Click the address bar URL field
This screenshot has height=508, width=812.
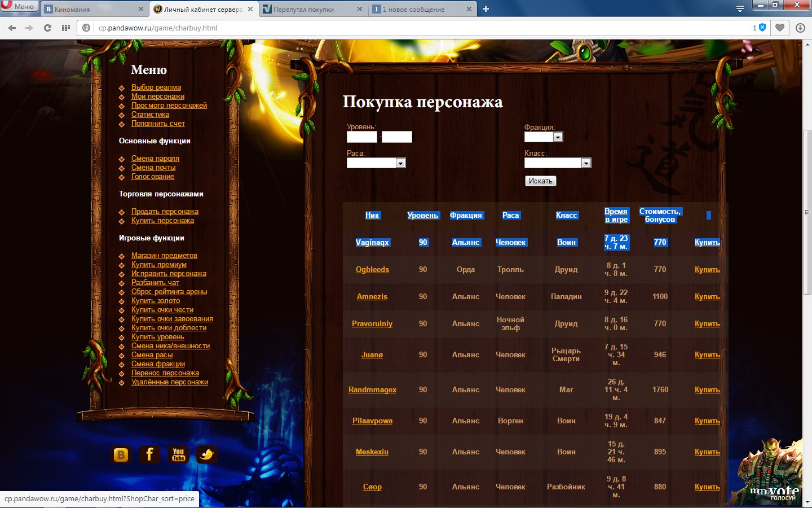pos(423,28)
